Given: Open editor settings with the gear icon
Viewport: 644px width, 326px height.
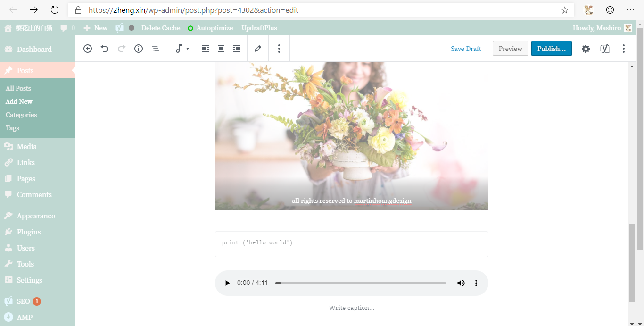Looking at the screenshot, I should [586, 48].
